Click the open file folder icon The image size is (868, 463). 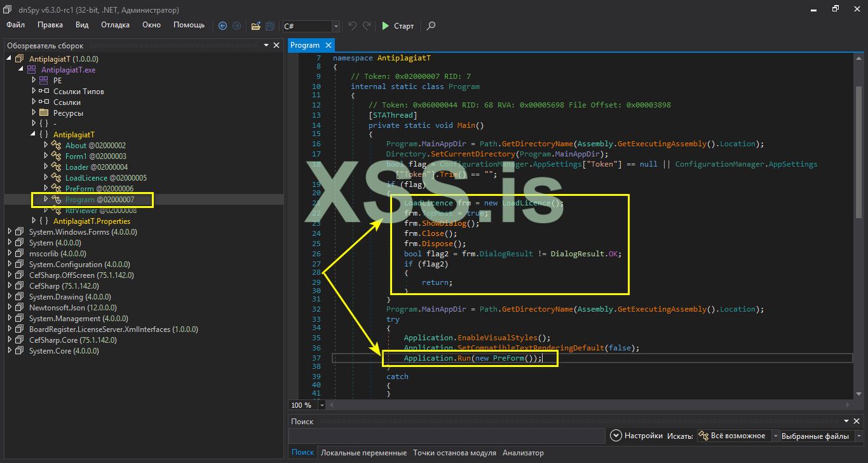[x=255, y=26]
